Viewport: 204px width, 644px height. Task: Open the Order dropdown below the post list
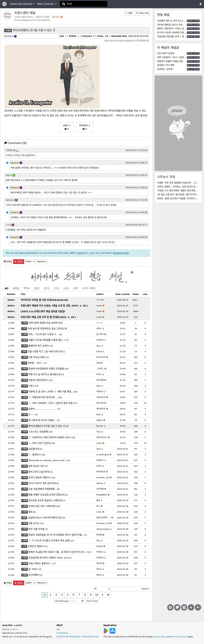point(30,583)
